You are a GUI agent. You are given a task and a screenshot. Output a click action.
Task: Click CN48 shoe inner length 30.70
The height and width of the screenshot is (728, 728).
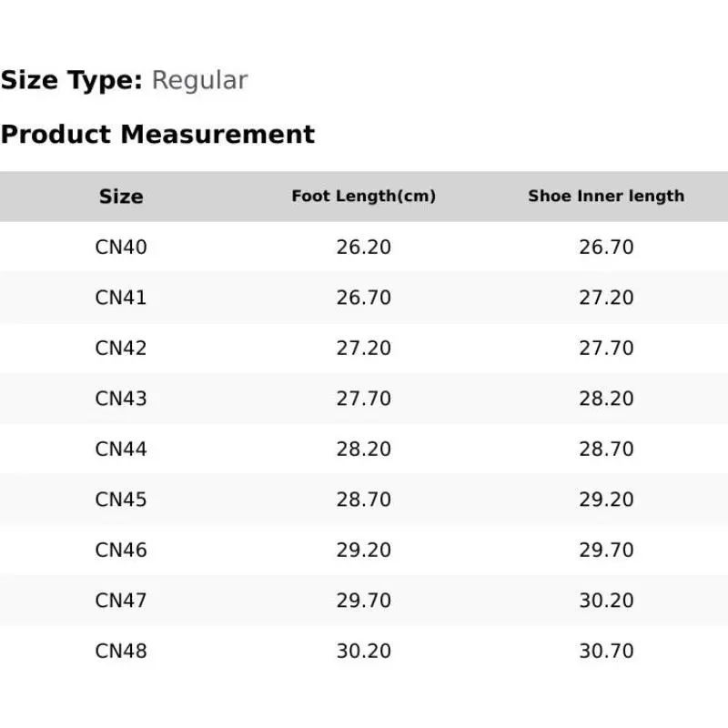pos(606,651)
